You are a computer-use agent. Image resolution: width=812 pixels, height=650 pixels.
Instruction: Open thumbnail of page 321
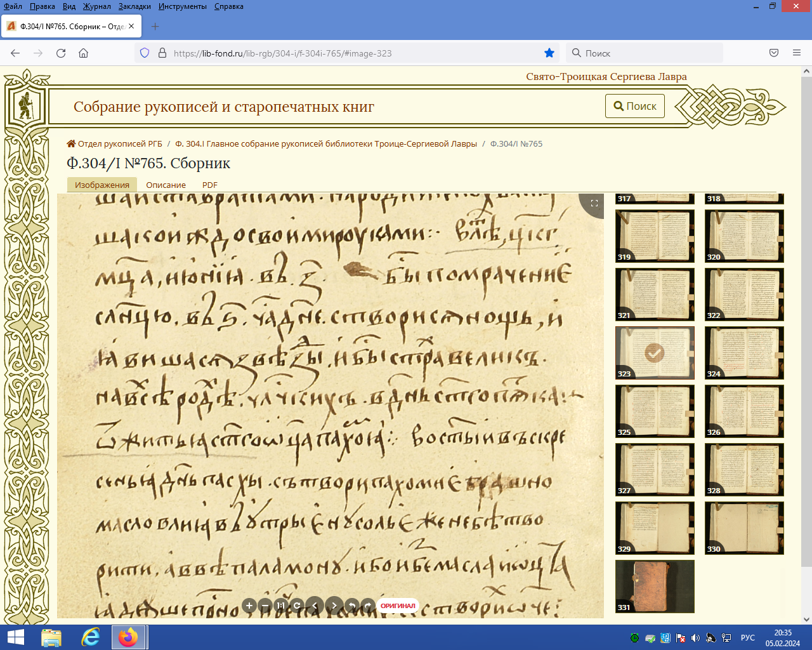point(655,294)
